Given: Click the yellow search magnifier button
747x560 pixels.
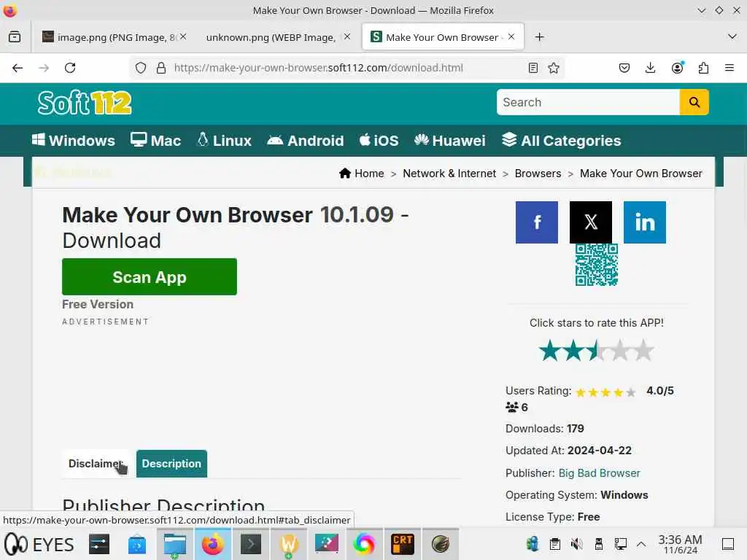Looking at the screenshot, I should [694, 102].
